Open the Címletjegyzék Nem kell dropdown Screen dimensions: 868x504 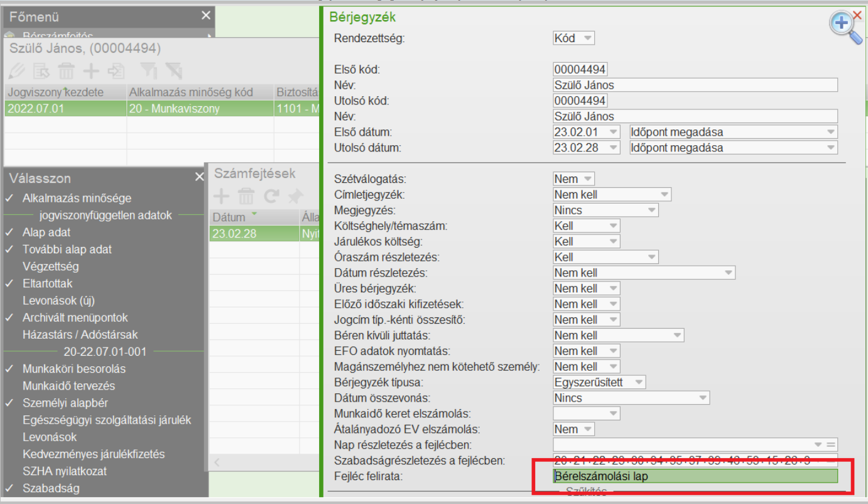click(x=612, y=194)
